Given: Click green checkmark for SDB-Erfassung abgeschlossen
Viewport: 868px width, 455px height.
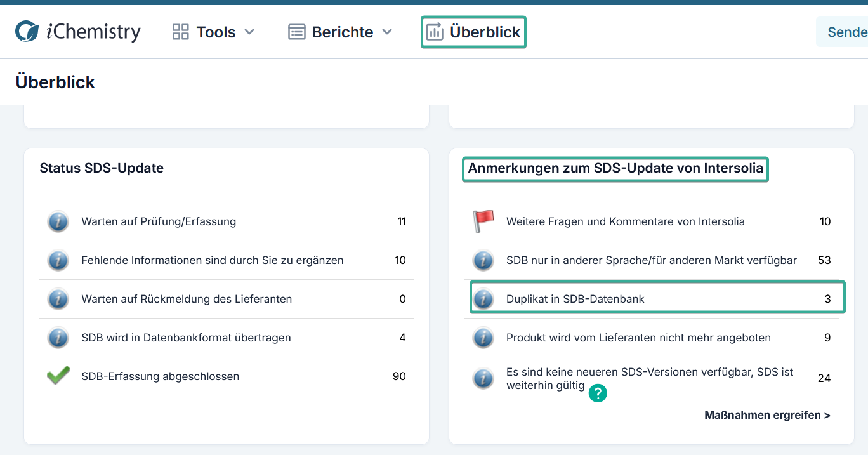Looking at the screenshot, I should (58, 376).
